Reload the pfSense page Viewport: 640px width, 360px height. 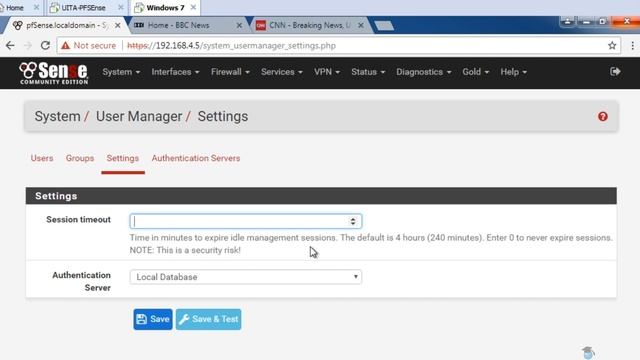[x=45, y=46]
